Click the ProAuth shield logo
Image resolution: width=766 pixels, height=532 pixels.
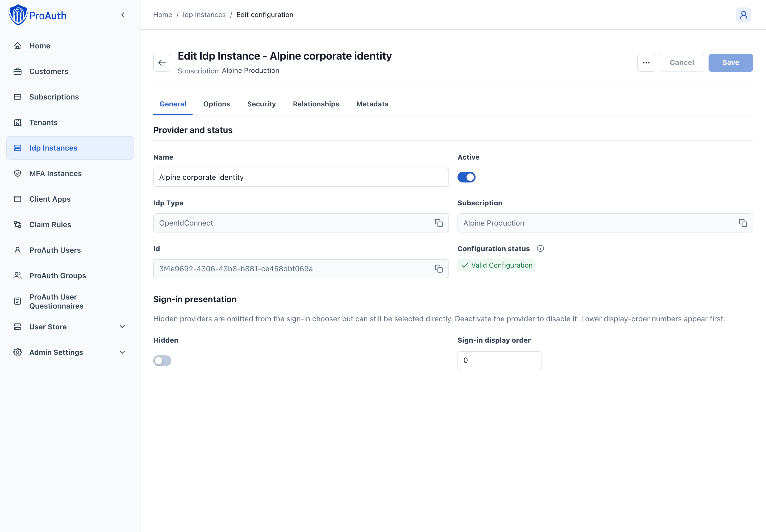[x=18, y=15]
